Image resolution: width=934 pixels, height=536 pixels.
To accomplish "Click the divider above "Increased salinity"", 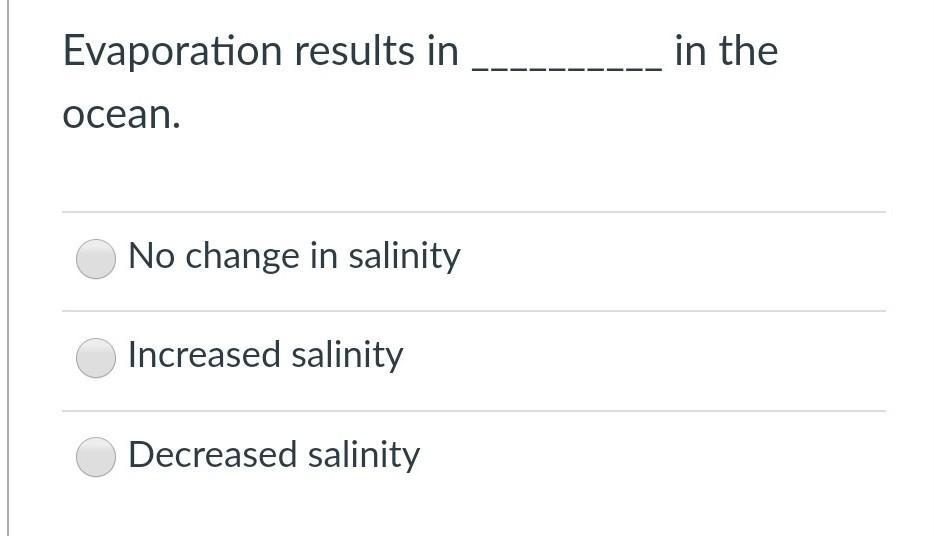I will coord(473,311).
